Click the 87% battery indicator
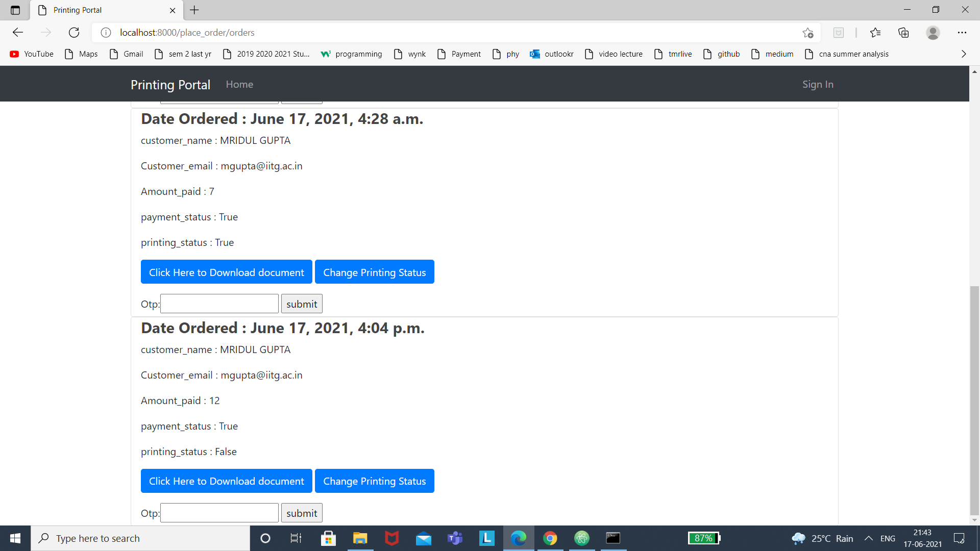This screenshot has width=980, height=551. (x=704, y=538)
